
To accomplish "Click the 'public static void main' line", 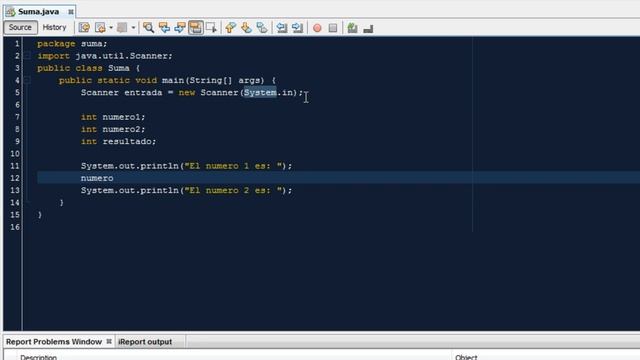I will click(x=168, y=80).
